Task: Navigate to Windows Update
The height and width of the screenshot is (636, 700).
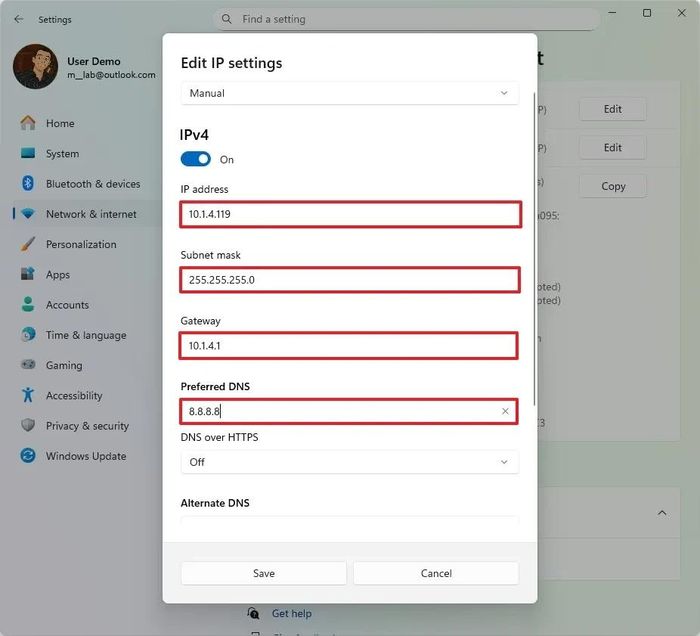Action: coord(86,456)
